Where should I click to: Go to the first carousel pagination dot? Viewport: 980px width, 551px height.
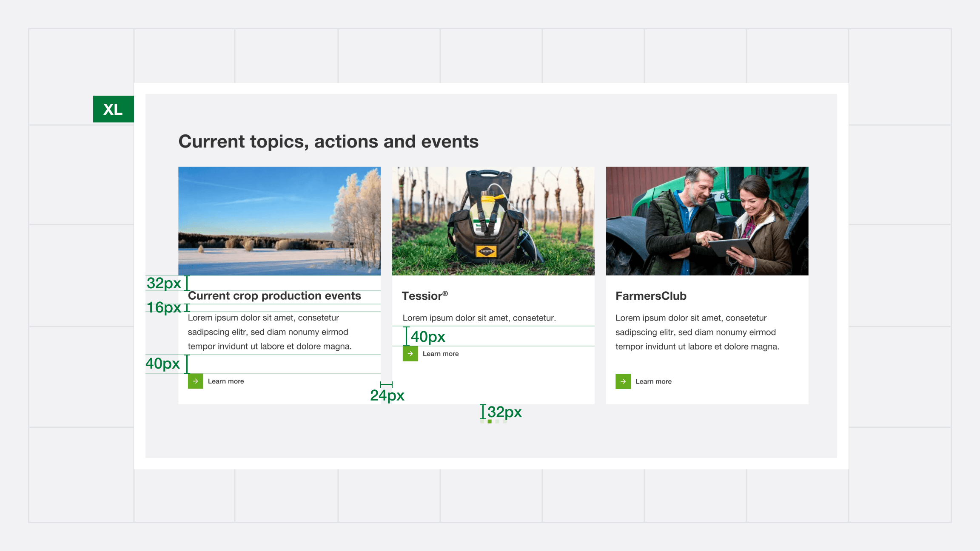[x=482, y=421]
